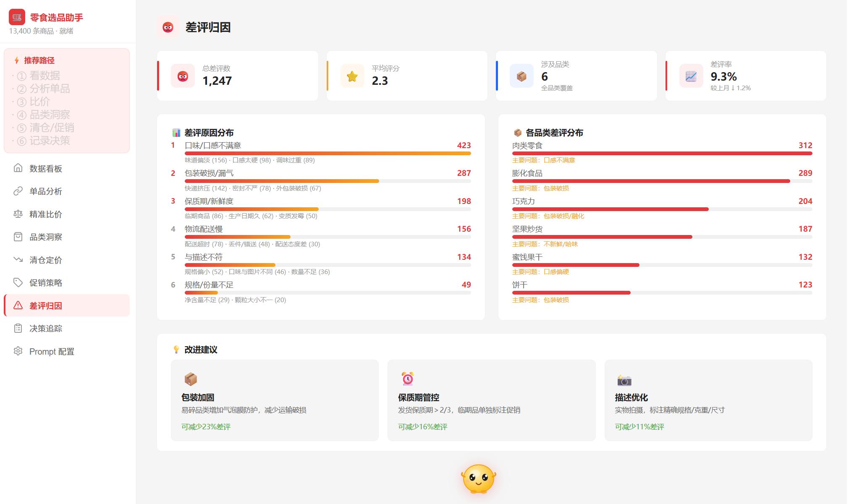The width and height of the screenshot is (849, 504).
Task: Click 较上月 ↓ 1.2% trend text
Action: click(x=731, y=88)
